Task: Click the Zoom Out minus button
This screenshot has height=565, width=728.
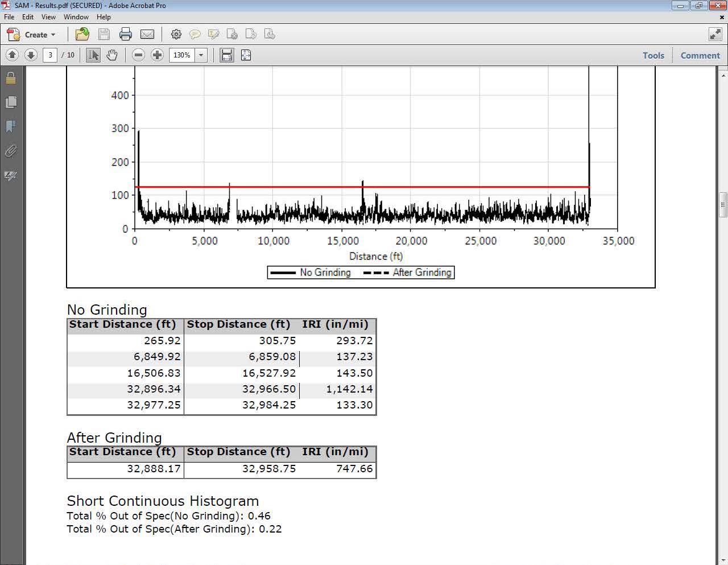Action: click(x=138, y=55)
